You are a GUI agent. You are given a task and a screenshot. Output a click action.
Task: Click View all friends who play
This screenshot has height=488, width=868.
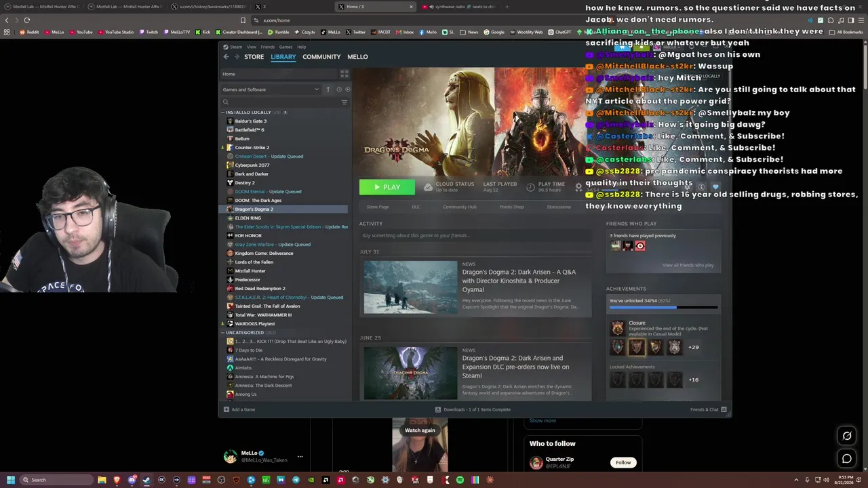(x=688, y=265)
